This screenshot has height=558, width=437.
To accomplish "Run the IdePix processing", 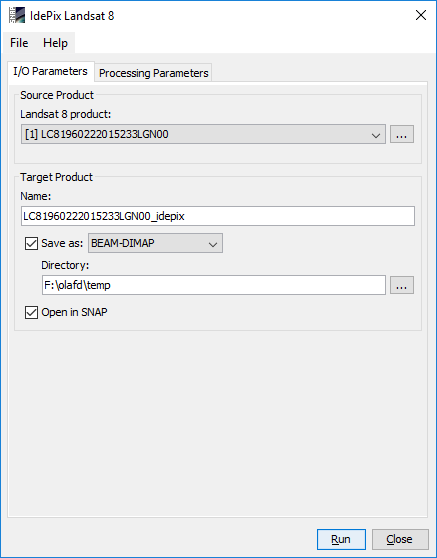I will (341, 539).
